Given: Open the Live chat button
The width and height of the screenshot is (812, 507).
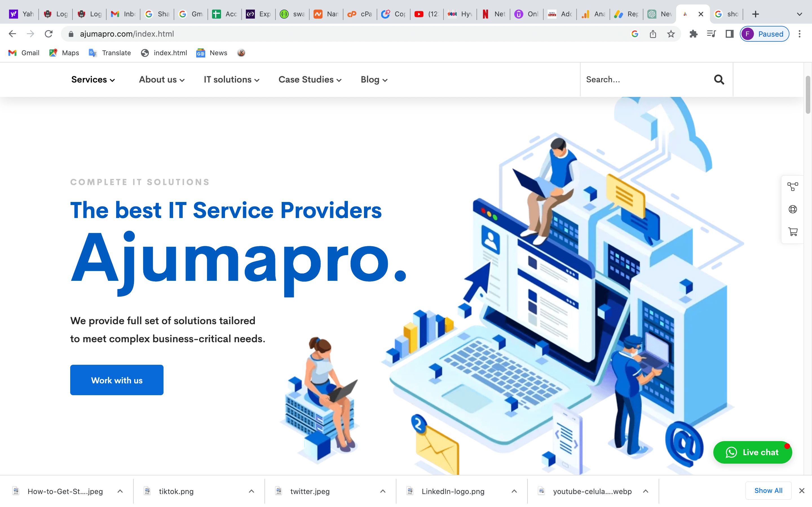Looking at the screenshot, I should (x=753, y=452).
